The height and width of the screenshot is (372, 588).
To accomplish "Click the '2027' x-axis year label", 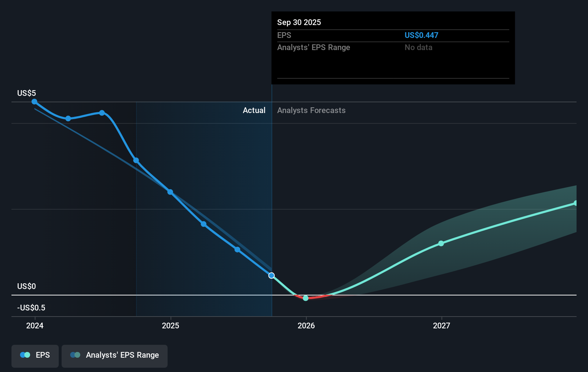I will click(442, 325).
